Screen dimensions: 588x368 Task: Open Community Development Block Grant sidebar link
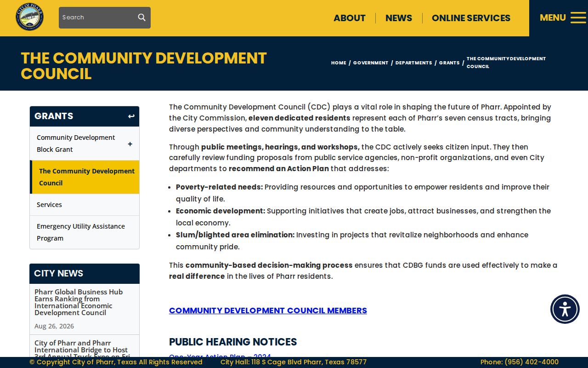(x=76, y=144)
